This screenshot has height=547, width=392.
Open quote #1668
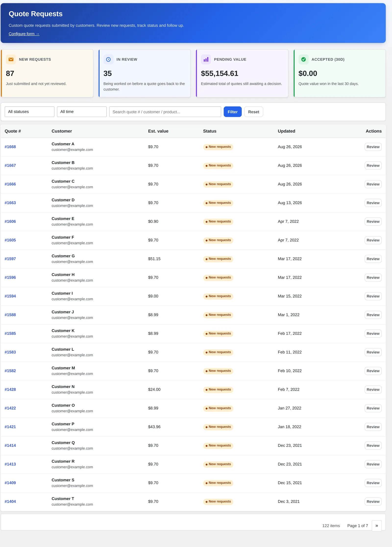(10, 147)
